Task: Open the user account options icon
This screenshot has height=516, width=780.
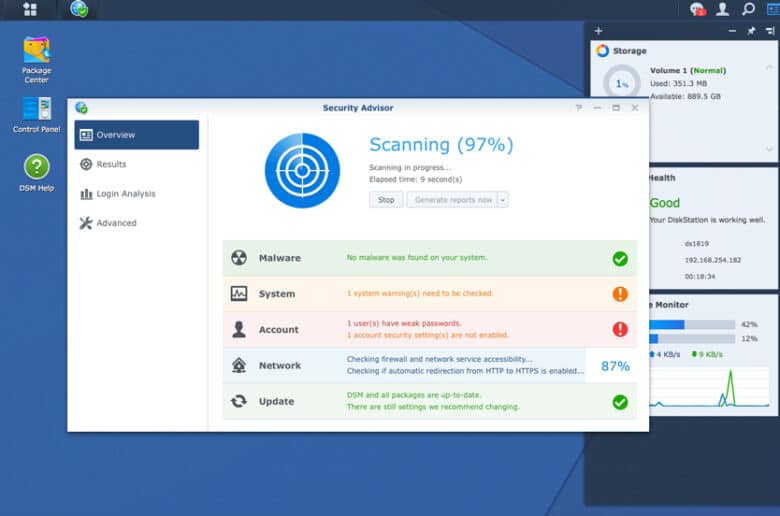Action: pyautogui.click(x=722, y=8)
